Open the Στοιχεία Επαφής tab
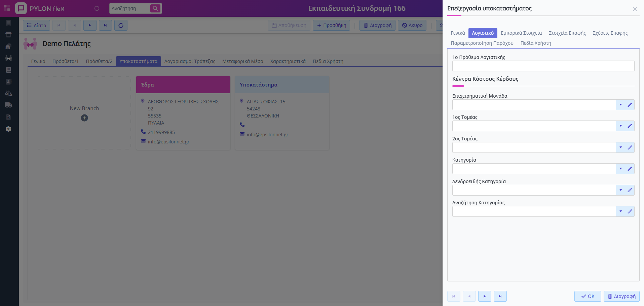Image resolution: width=644 pixels, height=306 pixels. click(567, 33)
